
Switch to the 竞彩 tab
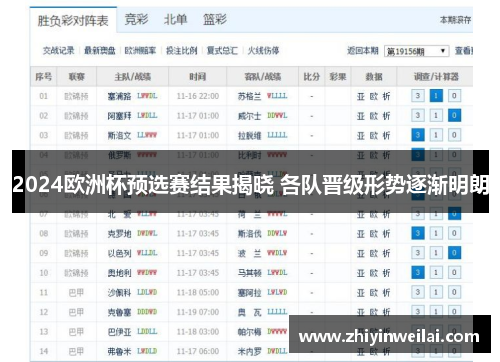tap(136, 19)
